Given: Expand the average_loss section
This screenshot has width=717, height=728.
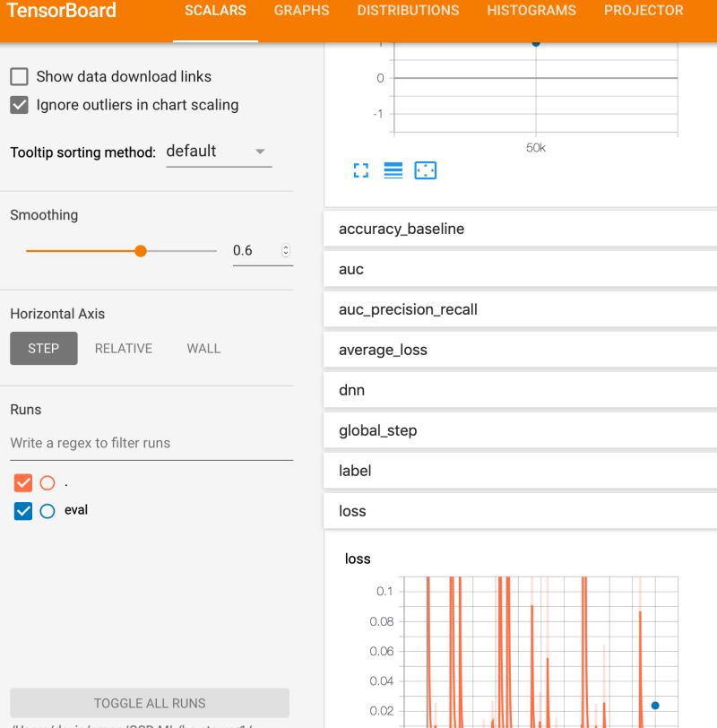Looking at the screenshot, I should (x=520, y=350).
